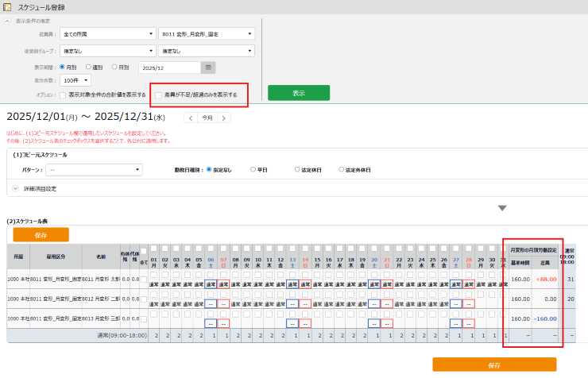Screen dimensions: 588x378
Task: Open the copy-source パターン dropdown
Action: (x=95, y=169)
